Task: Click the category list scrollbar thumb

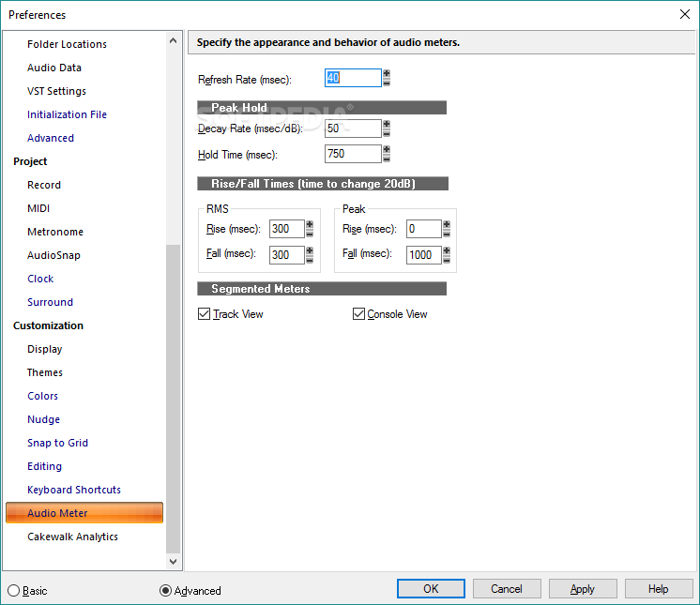Action: click(174, 399)
